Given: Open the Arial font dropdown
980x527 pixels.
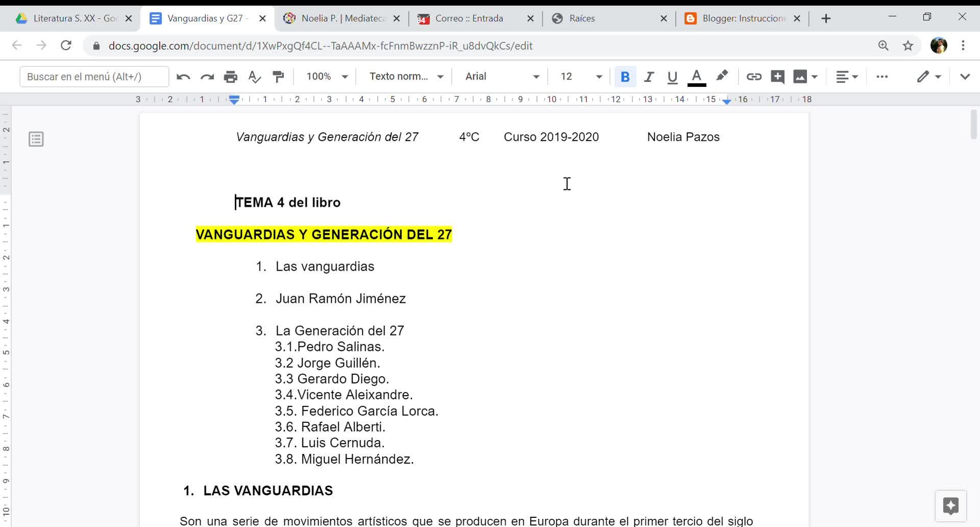Looking at the screenshot, I should [x=502, y=77].
